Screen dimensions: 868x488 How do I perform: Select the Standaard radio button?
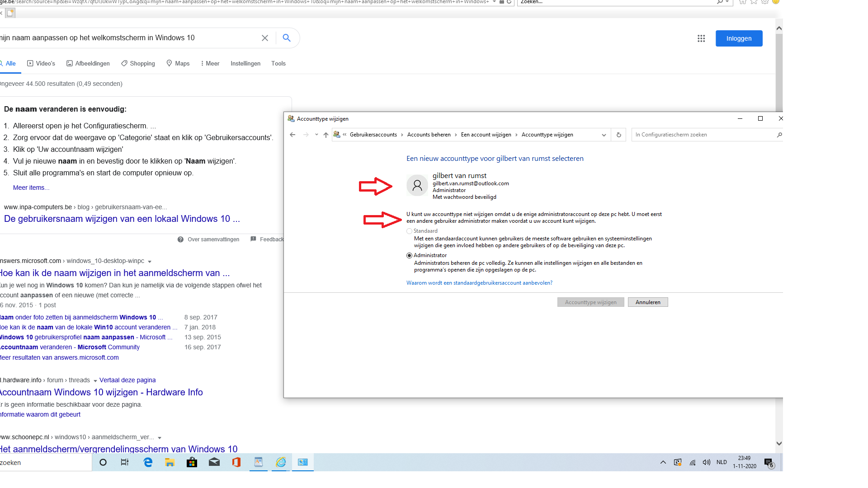410,231
